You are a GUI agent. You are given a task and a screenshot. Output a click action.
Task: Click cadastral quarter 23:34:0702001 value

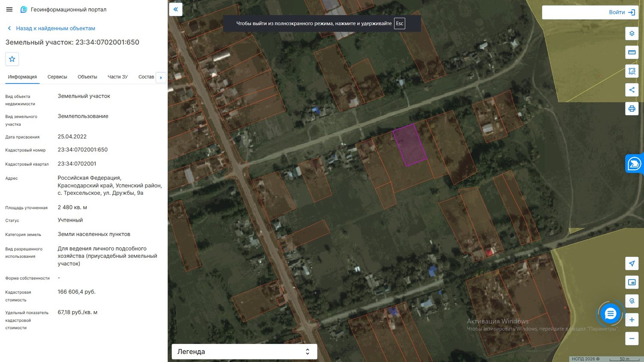point(77,164)
